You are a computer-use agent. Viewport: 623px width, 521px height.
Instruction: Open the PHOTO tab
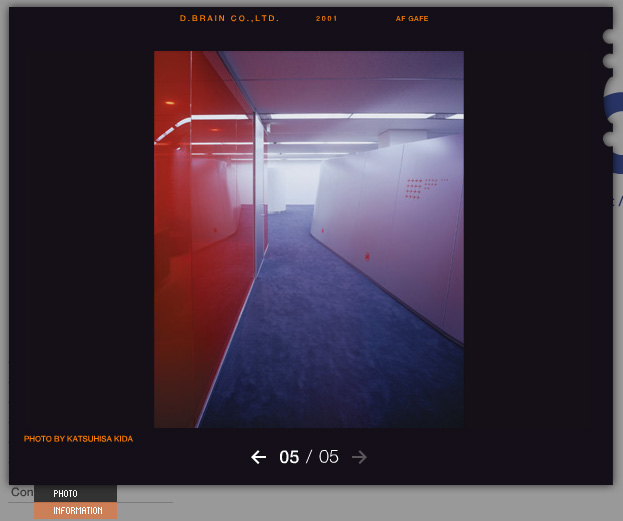[75, 493]
